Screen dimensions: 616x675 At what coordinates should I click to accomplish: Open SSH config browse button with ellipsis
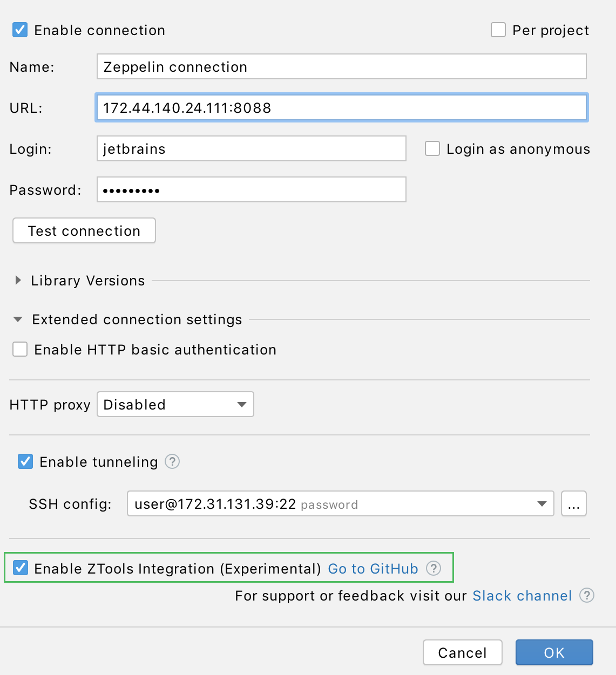(574, 503)
